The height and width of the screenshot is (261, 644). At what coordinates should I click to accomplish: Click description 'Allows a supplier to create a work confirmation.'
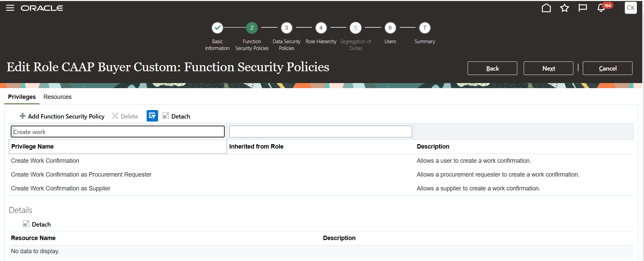(478, 188)
